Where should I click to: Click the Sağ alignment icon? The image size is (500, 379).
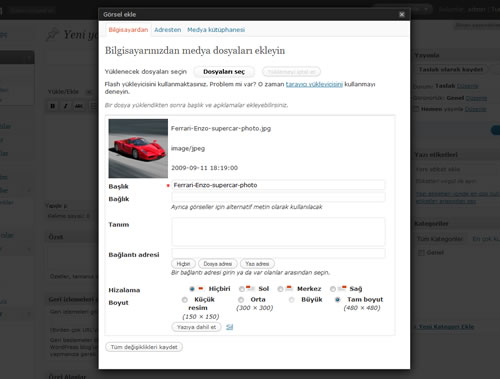342,288
